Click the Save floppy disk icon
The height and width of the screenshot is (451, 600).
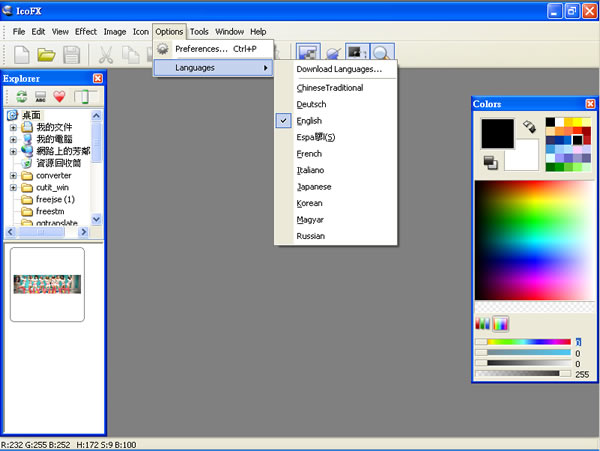(x=71, y=54)
